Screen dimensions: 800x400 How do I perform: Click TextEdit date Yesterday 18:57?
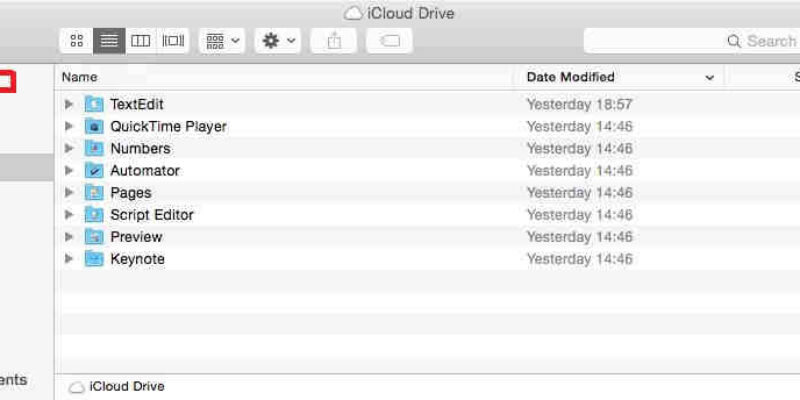point(579,105)
